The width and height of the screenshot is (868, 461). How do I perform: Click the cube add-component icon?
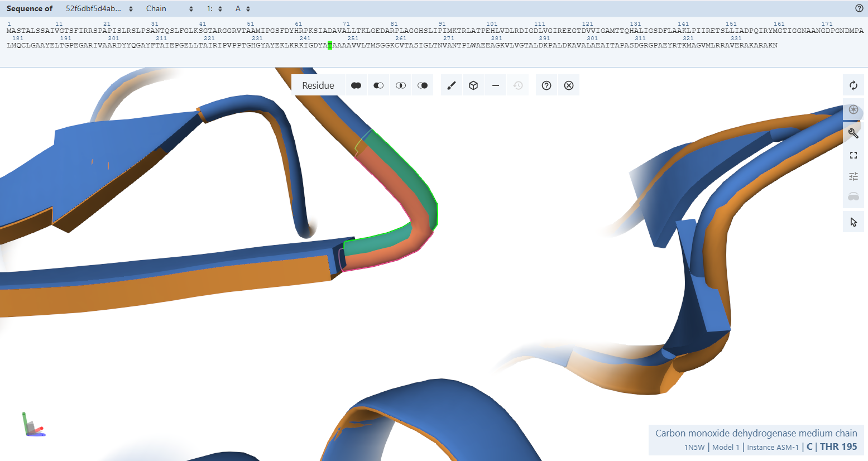pos(473,85)
